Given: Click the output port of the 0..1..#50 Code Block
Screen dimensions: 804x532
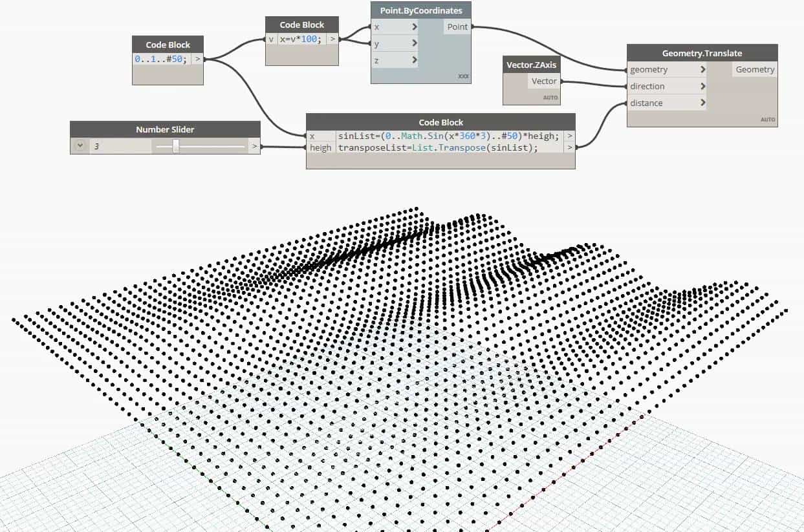Looking at the screenshot, I should 199,58.
